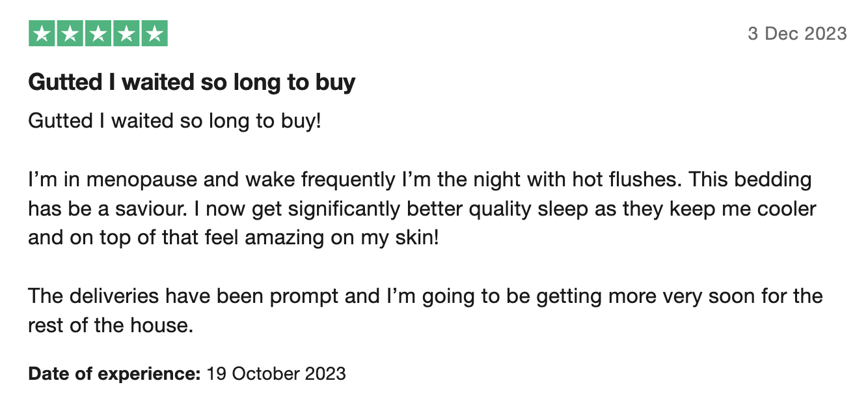Click the text 'rest of the house.'
The width and height of the screenshot is (868, 400).
click(x=111, y=325)
